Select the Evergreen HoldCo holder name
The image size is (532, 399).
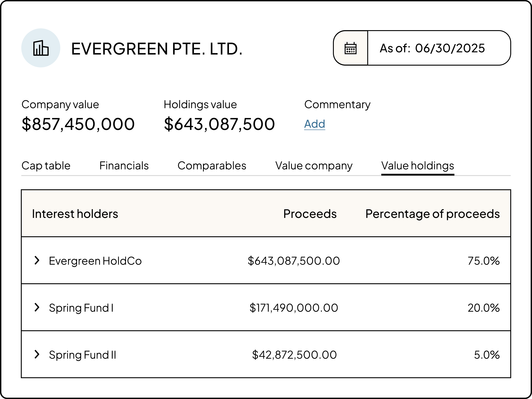tap(95, 261)
